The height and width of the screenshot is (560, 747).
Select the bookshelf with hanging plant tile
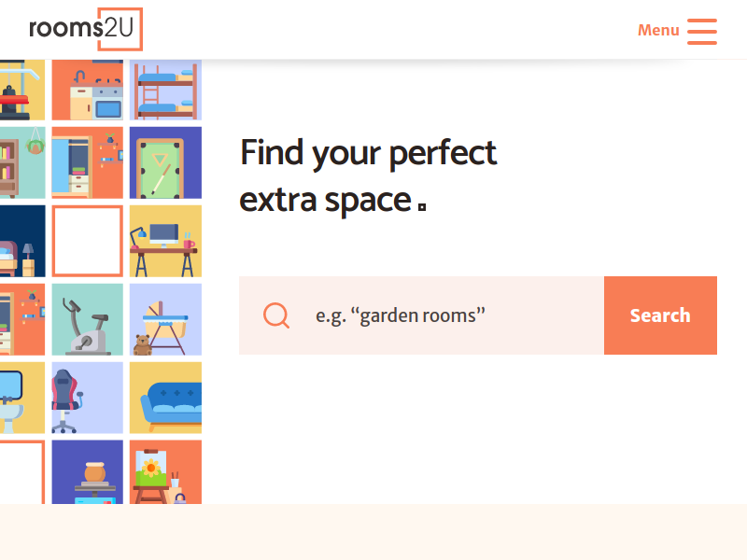[21, 162]
